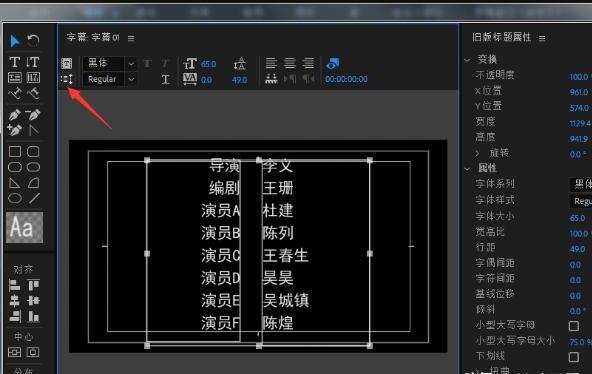Click X 位置 value 961.0
The width and height of the screenshot is (592, 374).
(x=579, y=92)
